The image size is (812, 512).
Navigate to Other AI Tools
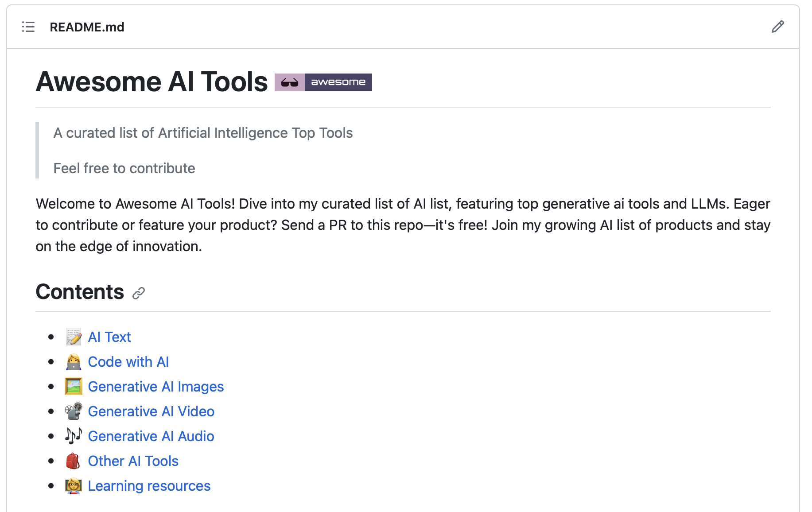point(133,461)
